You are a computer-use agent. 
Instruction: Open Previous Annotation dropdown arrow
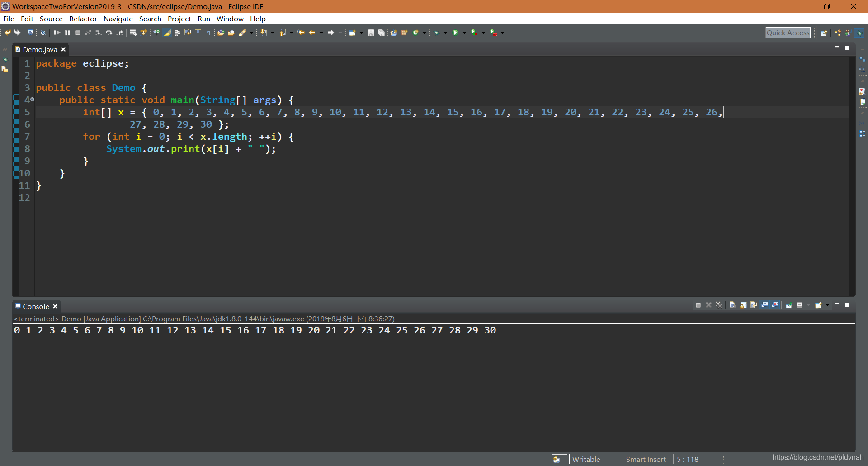pos(292,33)
